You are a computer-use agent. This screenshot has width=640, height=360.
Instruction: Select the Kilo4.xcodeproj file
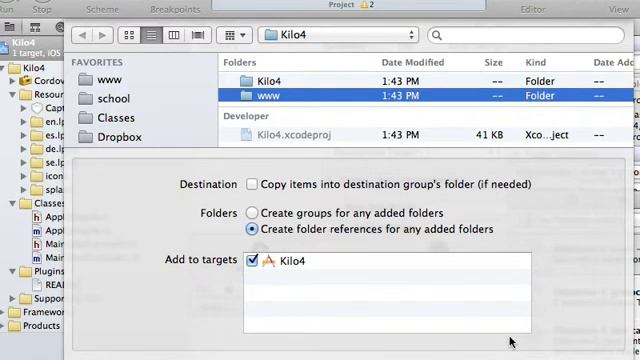(x=426, y=135)
